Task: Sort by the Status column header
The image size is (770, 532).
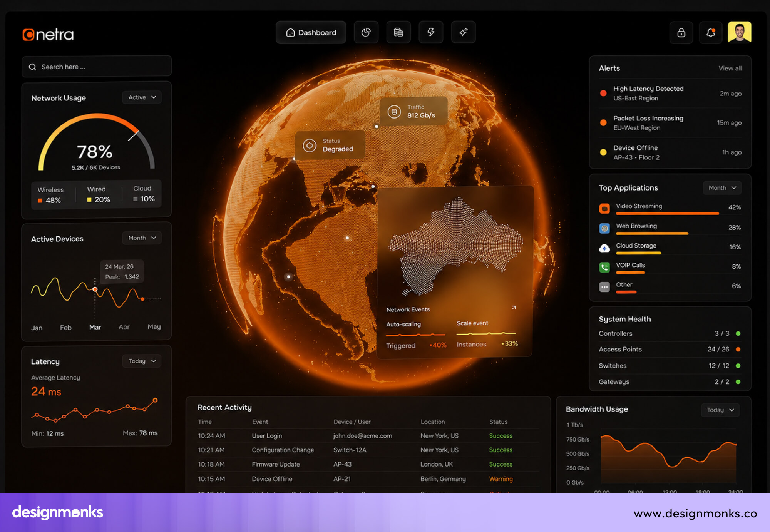Action: (498, 422)
